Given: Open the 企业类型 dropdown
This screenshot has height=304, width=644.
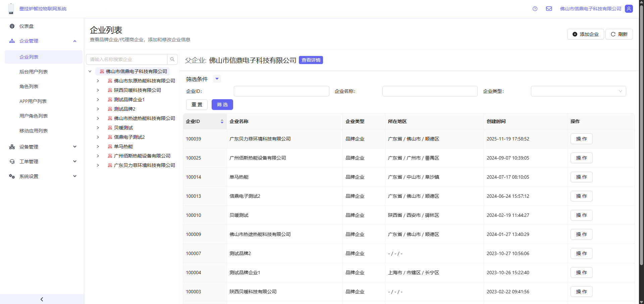Looking at the screenshot, I should point(578,91).
